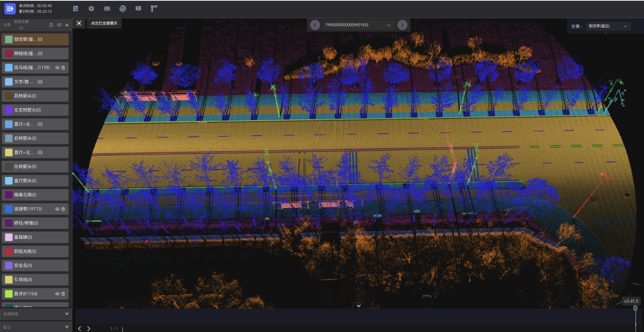Open the 分类 dropdown at top right
Image resolution: width=644 pixels, height=332 pixels.
coord(607,26)
